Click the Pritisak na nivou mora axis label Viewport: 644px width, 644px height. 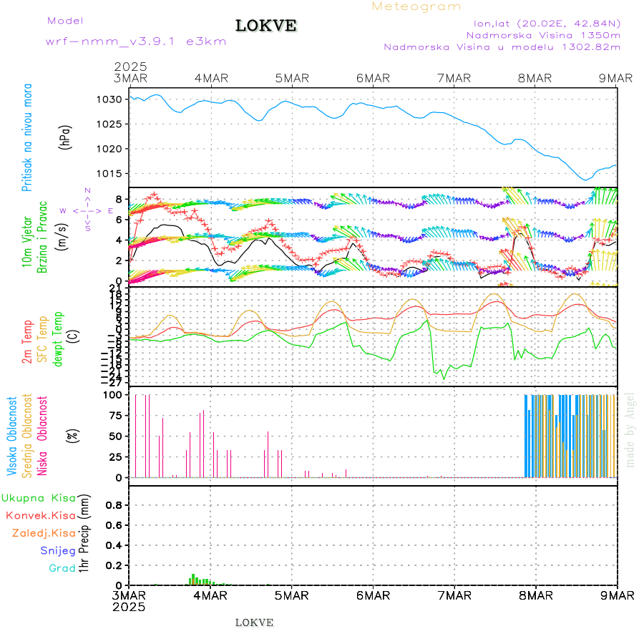tap(27, 137)
